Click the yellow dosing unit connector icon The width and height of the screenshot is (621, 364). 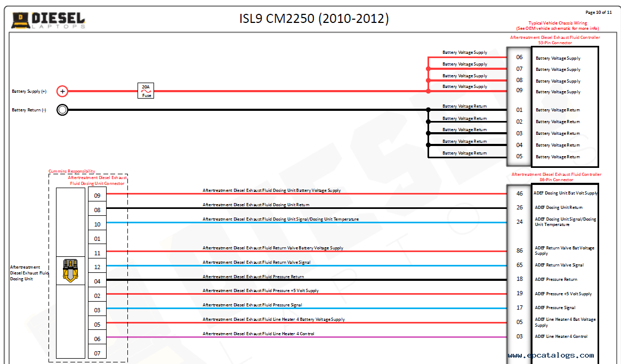pyautogui.click(x=70, y=271)
